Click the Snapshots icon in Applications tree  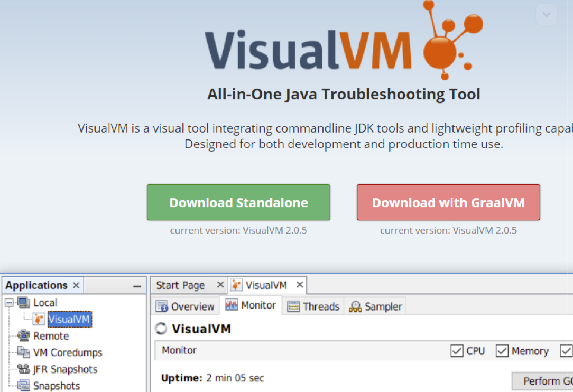pyautogui.click(x=24, y=386)
